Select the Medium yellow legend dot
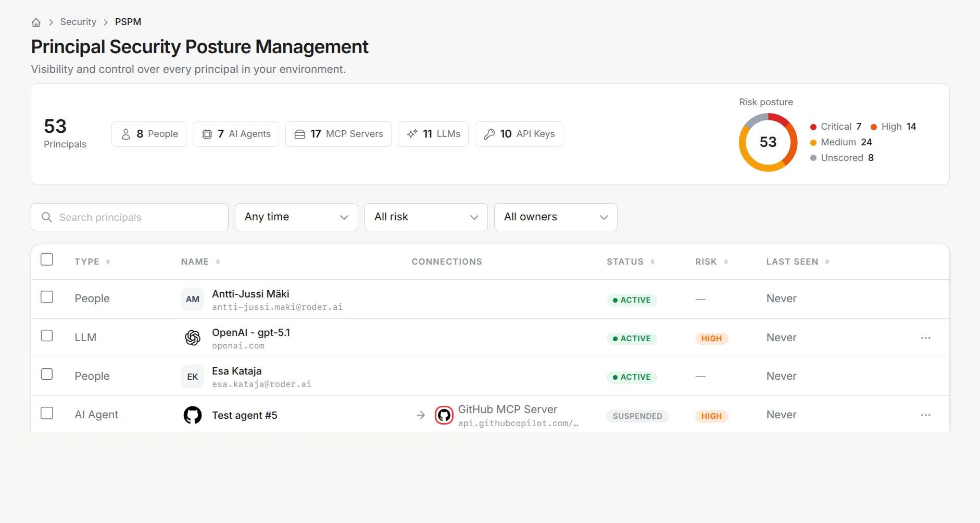This screenshot has height=523, width=980. click(x=813, y=143)
